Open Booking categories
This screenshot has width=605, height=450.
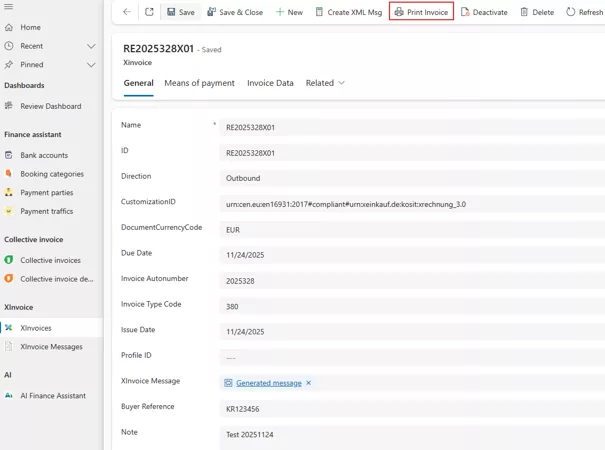pyautogui.click(x=52, y=174)
